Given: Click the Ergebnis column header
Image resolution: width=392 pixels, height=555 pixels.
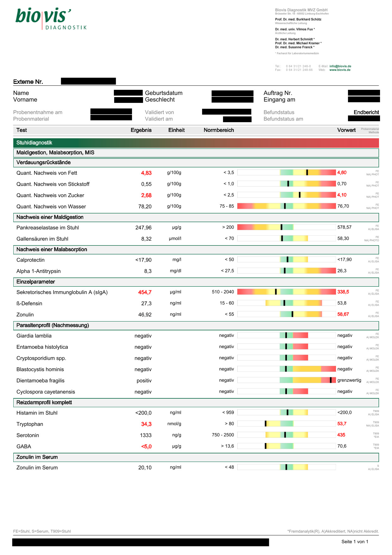Looking at the screenshot, I should (141, 130).
